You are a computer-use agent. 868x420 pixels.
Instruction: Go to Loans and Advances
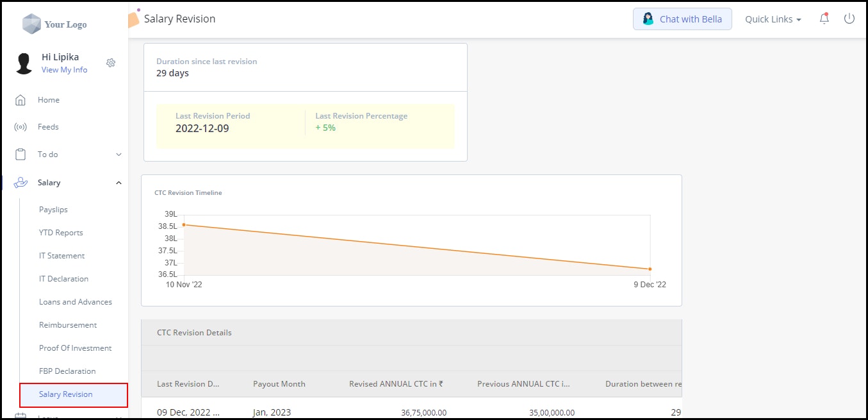tap(75, 302)
